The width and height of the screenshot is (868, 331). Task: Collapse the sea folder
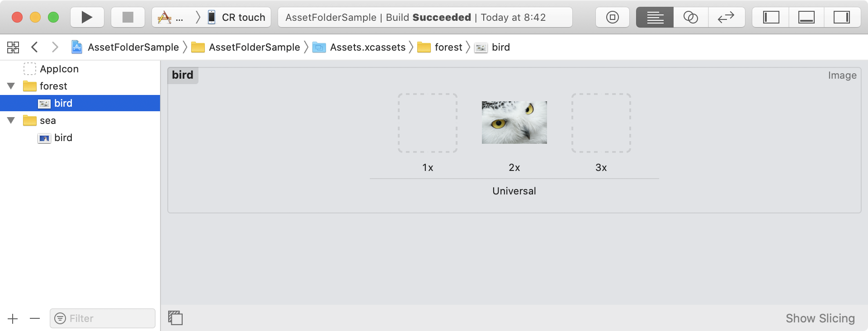coord(11,120)
